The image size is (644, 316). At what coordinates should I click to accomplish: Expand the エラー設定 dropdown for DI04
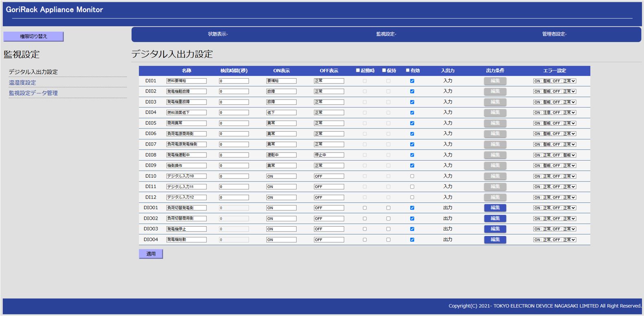(x=554, y=113)
